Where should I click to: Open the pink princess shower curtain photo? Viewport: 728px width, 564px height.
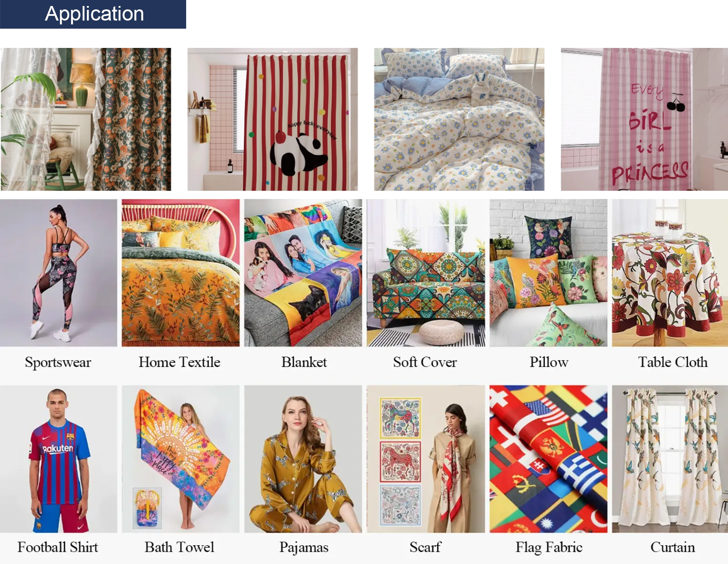645,119
